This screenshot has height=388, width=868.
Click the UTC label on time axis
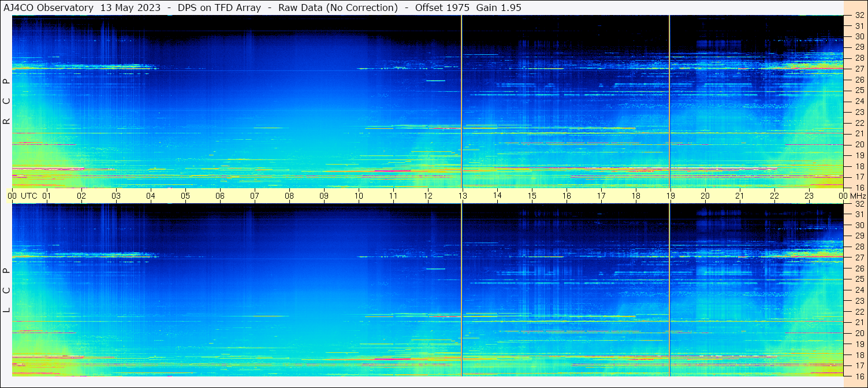point(29,196)
